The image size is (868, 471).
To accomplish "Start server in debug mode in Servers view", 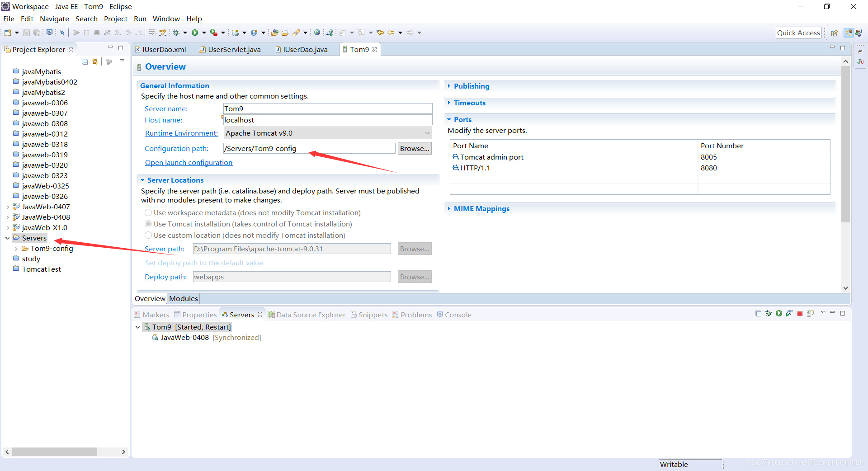I will pyautogui.click(x=769, y=313).
